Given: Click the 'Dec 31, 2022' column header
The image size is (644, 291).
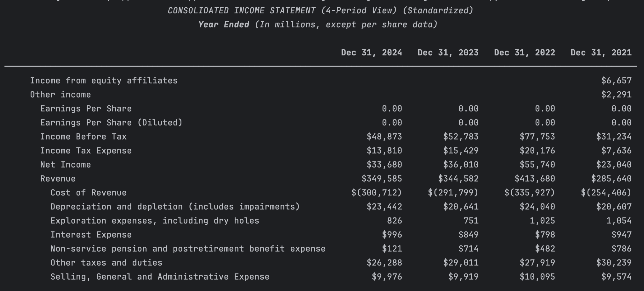Looking at the screenshot, I should tap(525, 53).
